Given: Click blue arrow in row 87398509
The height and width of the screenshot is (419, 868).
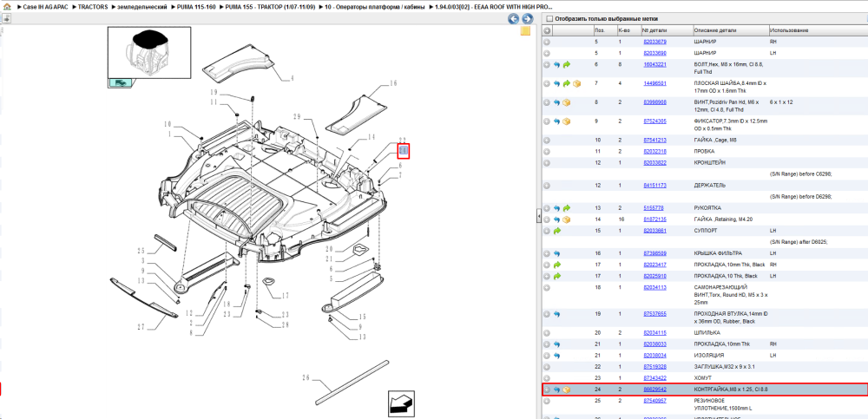Looking at the screenshot, I should (x=557, y=253).
